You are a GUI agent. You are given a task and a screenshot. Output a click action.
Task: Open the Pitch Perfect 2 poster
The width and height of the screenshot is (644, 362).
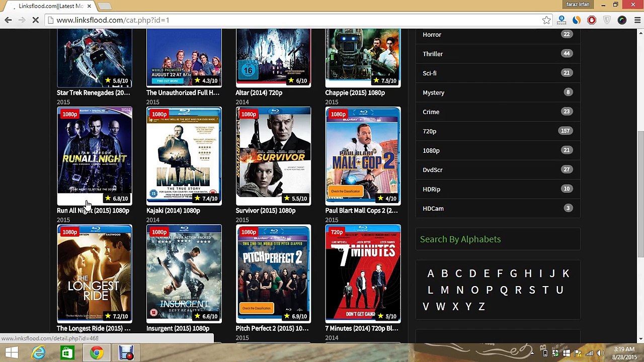pyautogui.click(x=274, y=273)
